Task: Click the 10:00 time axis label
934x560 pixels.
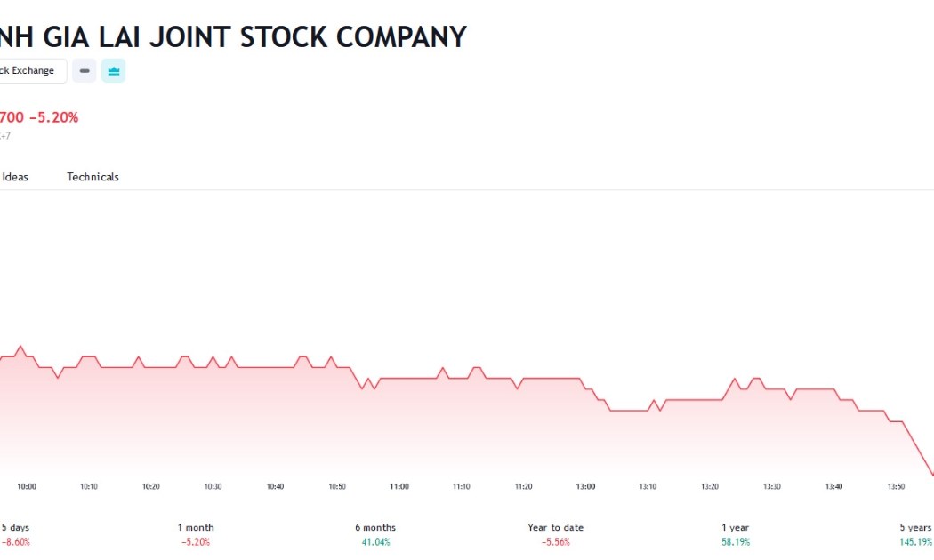Action: (x=27, y=487)
